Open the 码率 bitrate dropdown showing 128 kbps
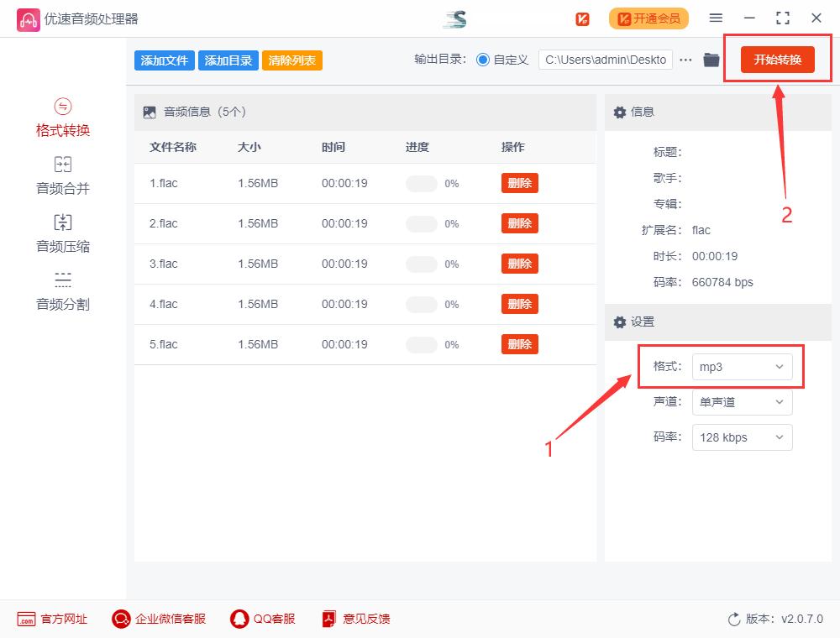Screen dimensions: 840x638 742,437
